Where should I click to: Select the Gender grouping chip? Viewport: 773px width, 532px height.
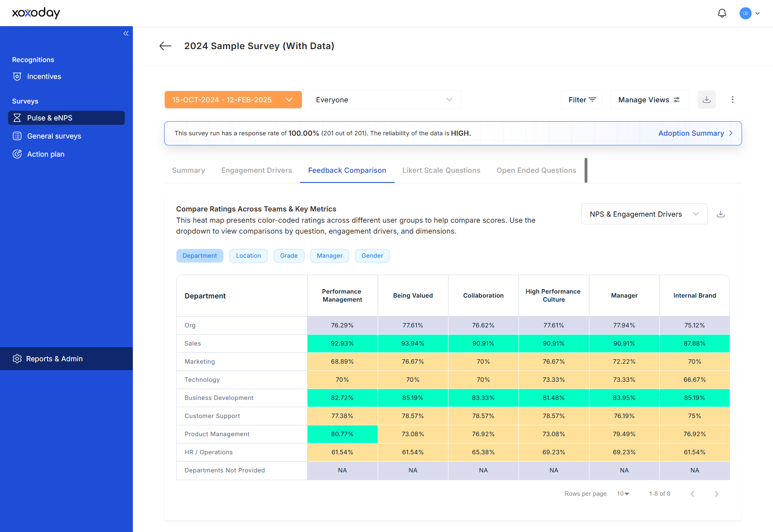point(372,256)
